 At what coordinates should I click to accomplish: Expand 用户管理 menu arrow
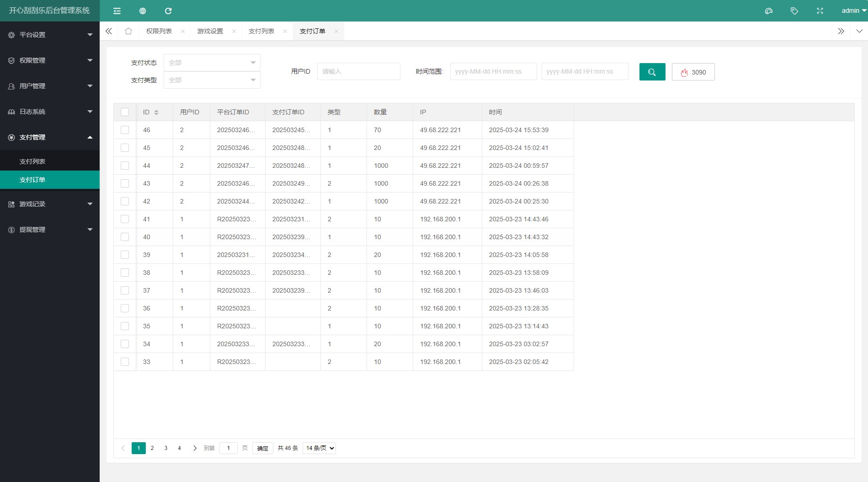pyautogui.click(x=90, y=86)
